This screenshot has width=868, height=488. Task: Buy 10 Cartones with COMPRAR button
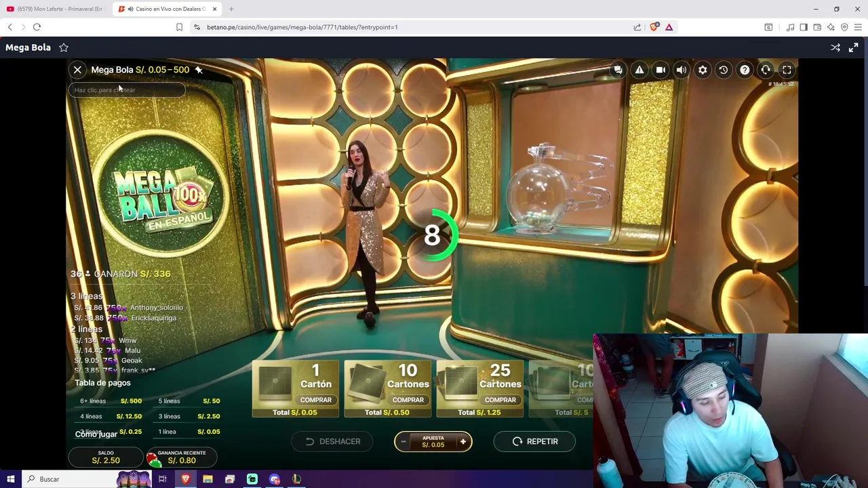click(408, 400)
